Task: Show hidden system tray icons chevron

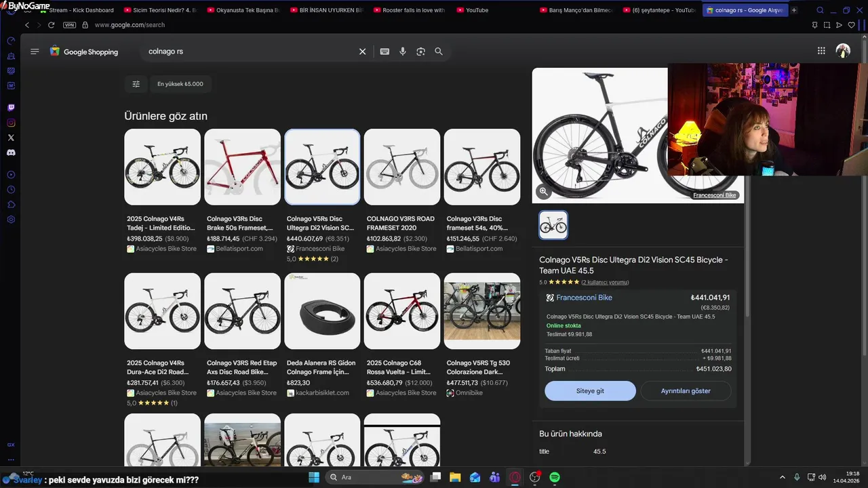Action: 782,477
